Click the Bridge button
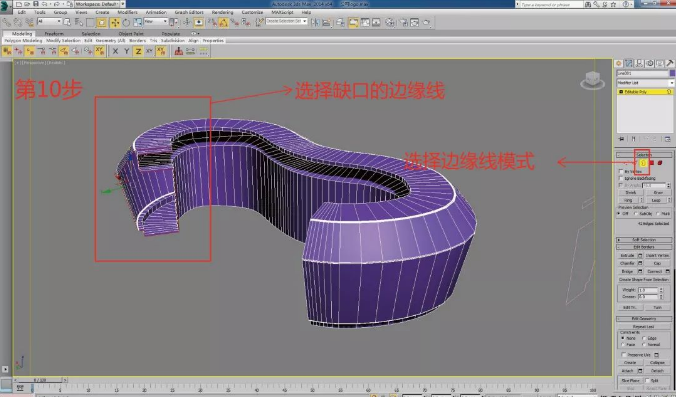Image resolution: width=676 pixels, height=397 pixels. click(x=627, y=272)
